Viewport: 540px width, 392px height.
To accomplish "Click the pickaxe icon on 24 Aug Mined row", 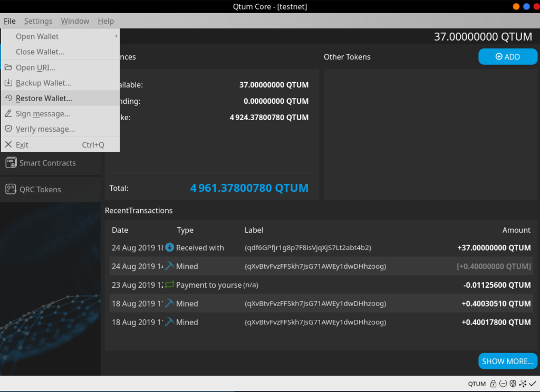I will tap(169, 266).
